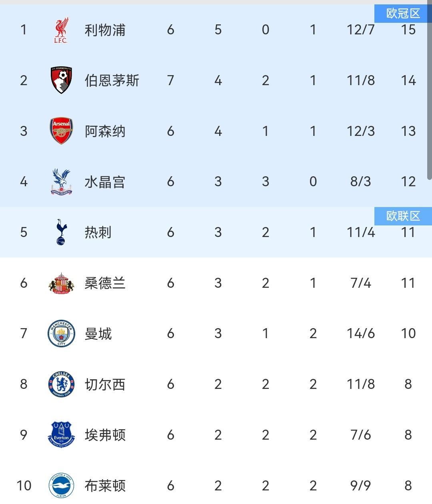The width and height of the screenshot is (432, 504).
Task: Click the 欧冠区 zone label
Action: pos(403,14)
